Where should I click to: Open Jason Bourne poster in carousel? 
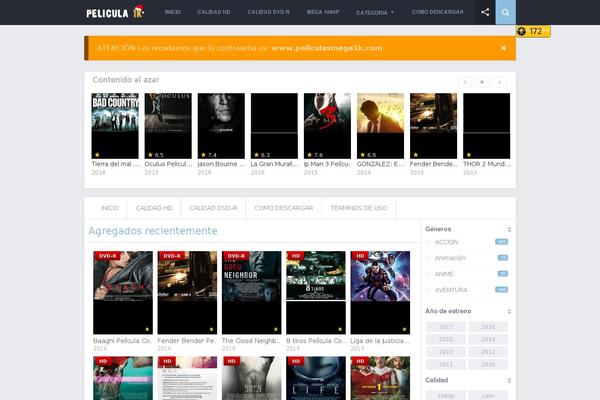[221, 126]
